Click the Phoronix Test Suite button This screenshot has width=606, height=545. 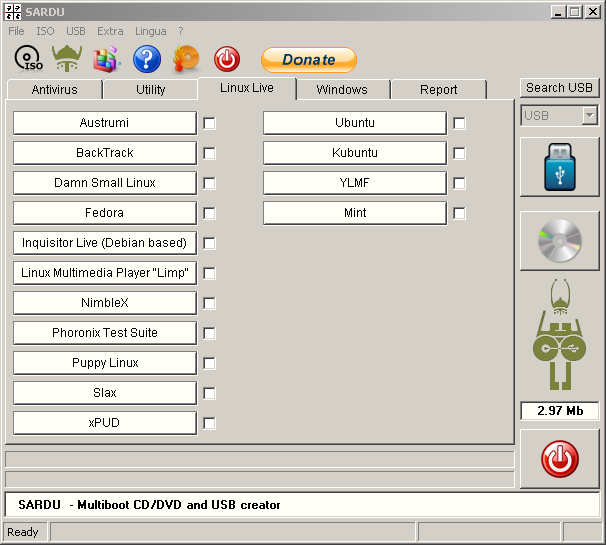(x=105, y=333)
